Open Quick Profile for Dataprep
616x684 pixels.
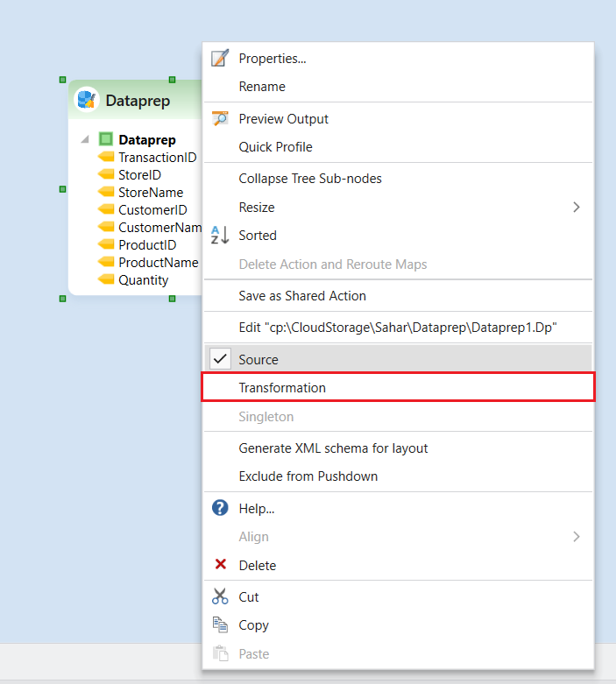275,147
